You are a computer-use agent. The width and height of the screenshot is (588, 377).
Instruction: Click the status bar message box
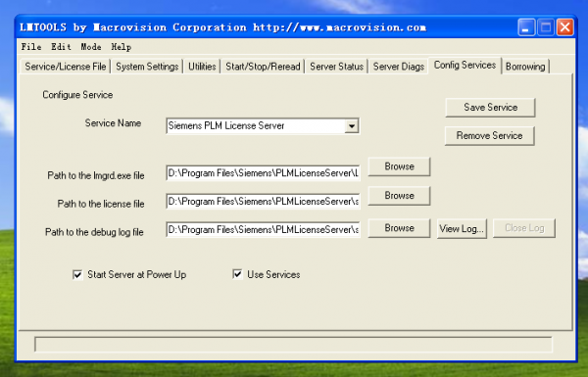coord(293,344)
